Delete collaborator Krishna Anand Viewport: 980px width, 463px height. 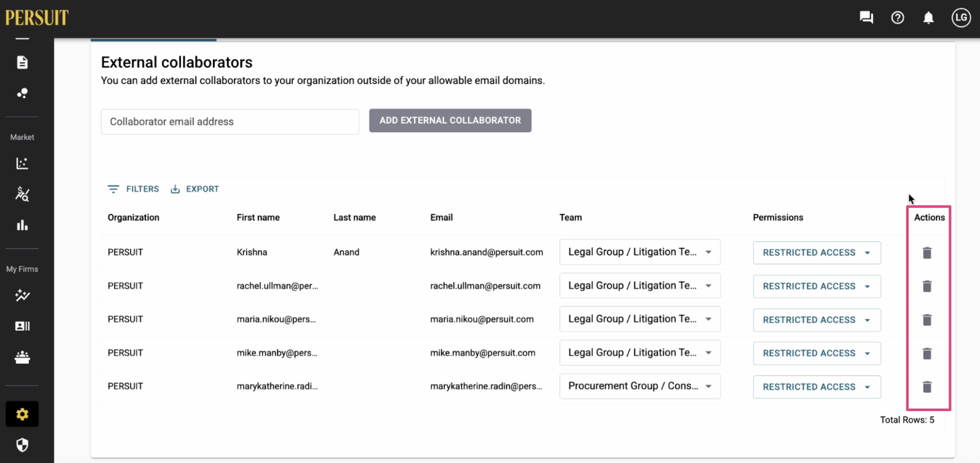click(927, 253)
